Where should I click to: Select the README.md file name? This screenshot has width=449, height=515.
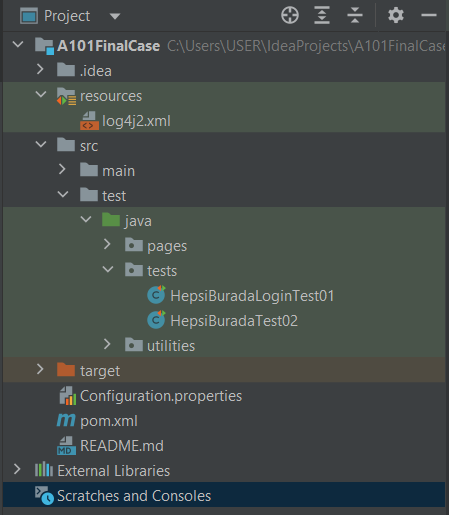pos(122,446)
